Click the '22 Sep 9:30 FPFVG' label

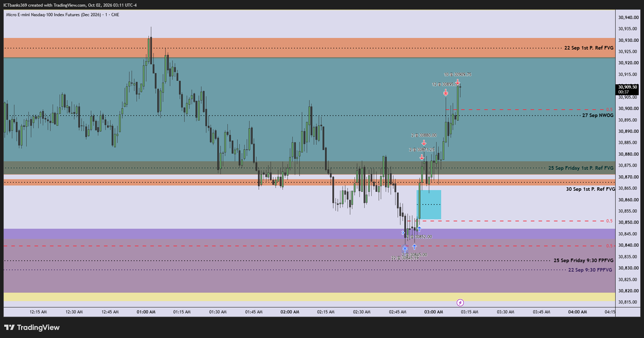click(x=590, y=269)
